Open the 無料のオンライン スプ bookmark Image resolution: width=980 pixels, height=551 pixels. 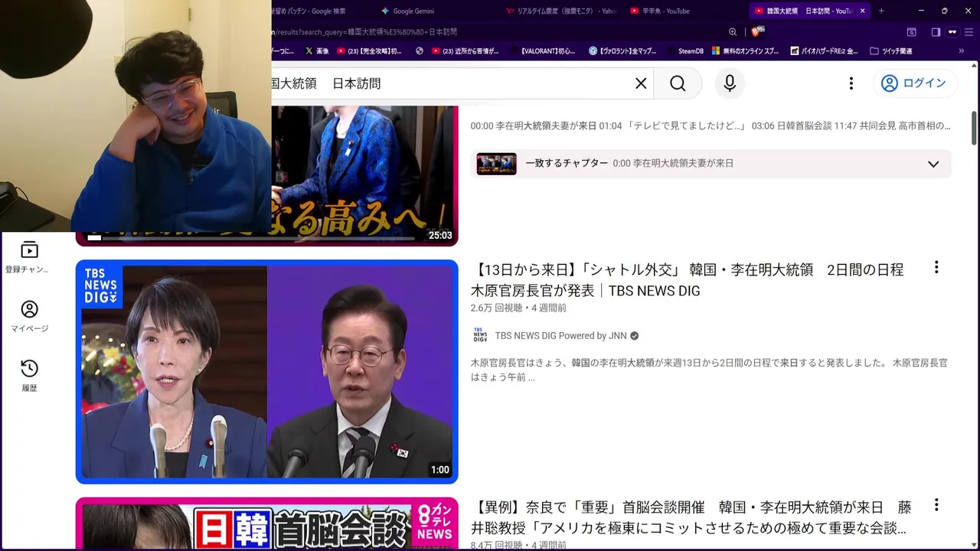click(746, 51)
